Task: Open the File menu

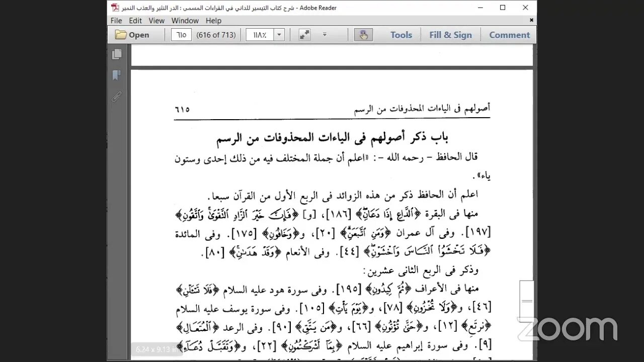Action: (116, 21)
